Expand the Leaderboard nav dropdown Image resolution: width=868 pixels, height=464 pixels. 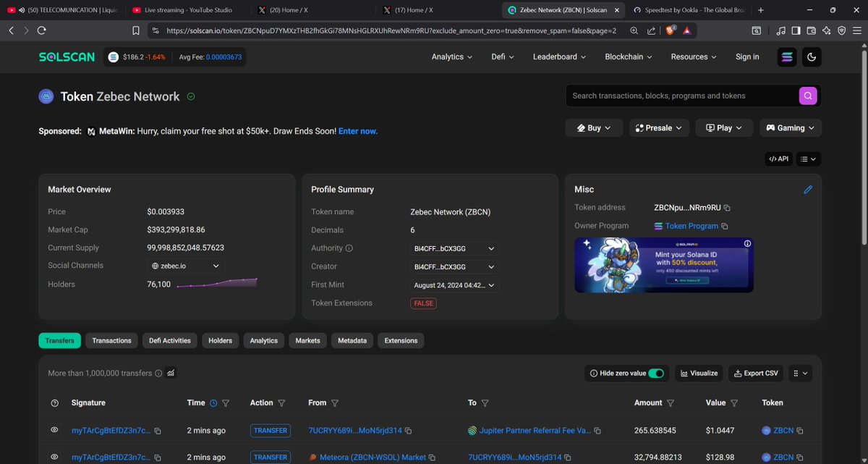[560, 57]
